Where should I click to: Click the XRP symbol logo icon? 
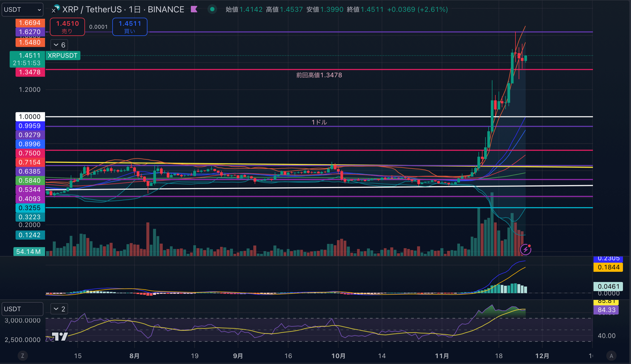coord(55,9)
